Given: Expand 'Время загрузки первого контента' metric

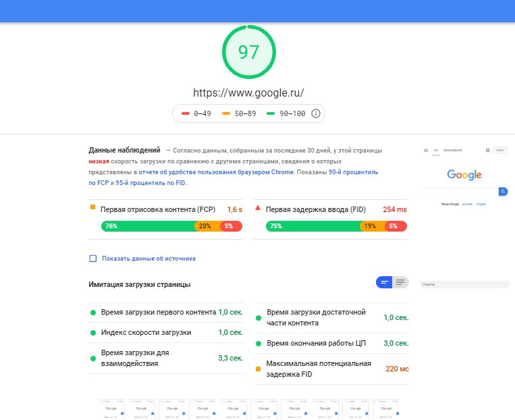Looking at the screenshot, I should click(166, 312).
